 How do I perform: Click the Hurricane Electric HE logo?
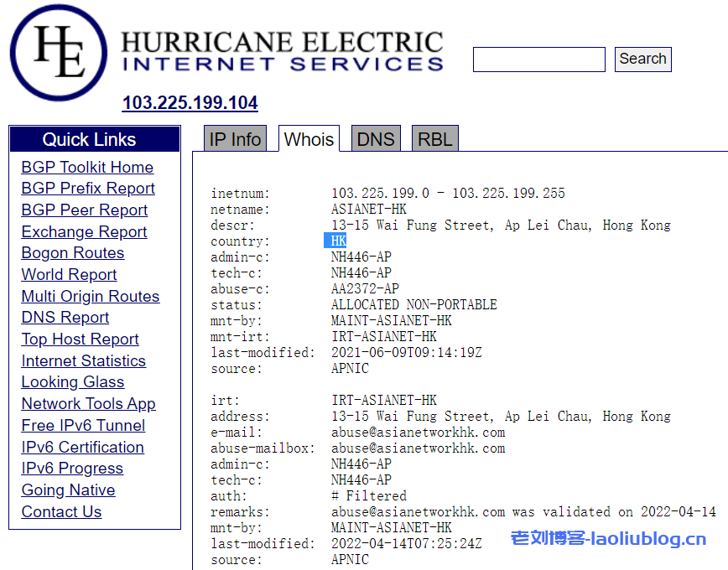pyautogui.click(x=59, y=52)
